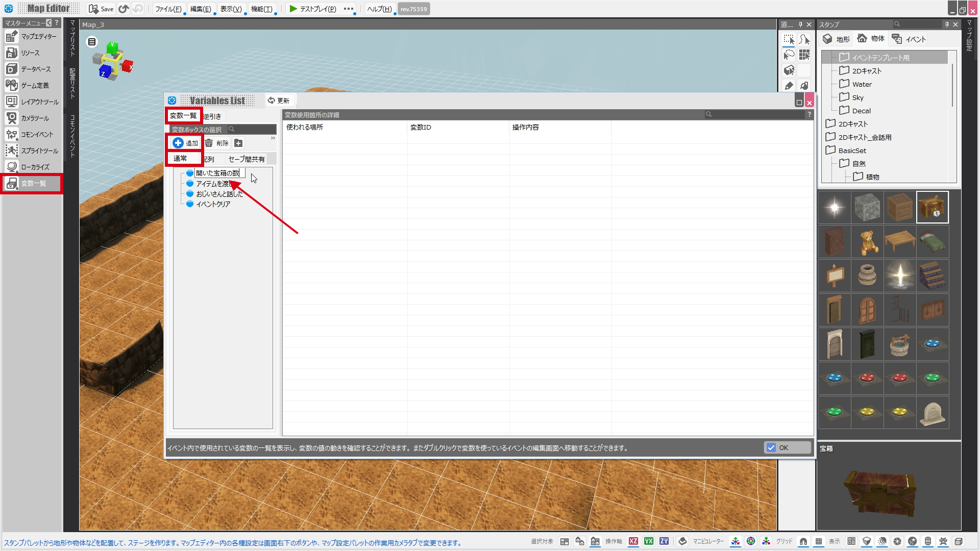
Task: Select the grid tile selection tool
Action: click(x=804, y=55)
